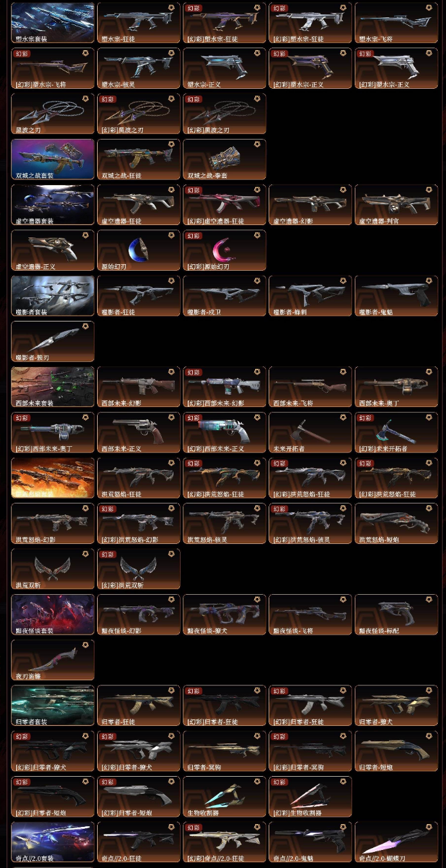Select the 噬影者-骇刃 knife skin
Image resolution: width=446 pixels, height=868 pixels.
(x=53, y=342)
